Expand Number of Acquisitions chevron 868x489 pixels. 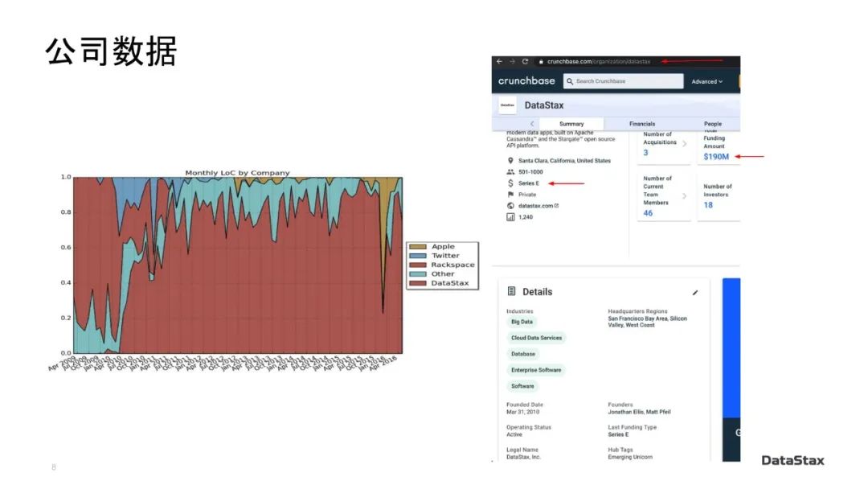pos(685,144)
